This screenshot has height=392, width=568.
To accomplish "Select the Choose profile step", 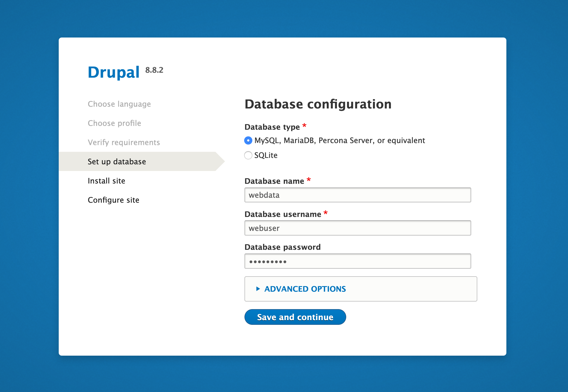I will pyautogui.click(x=114, y=123).
